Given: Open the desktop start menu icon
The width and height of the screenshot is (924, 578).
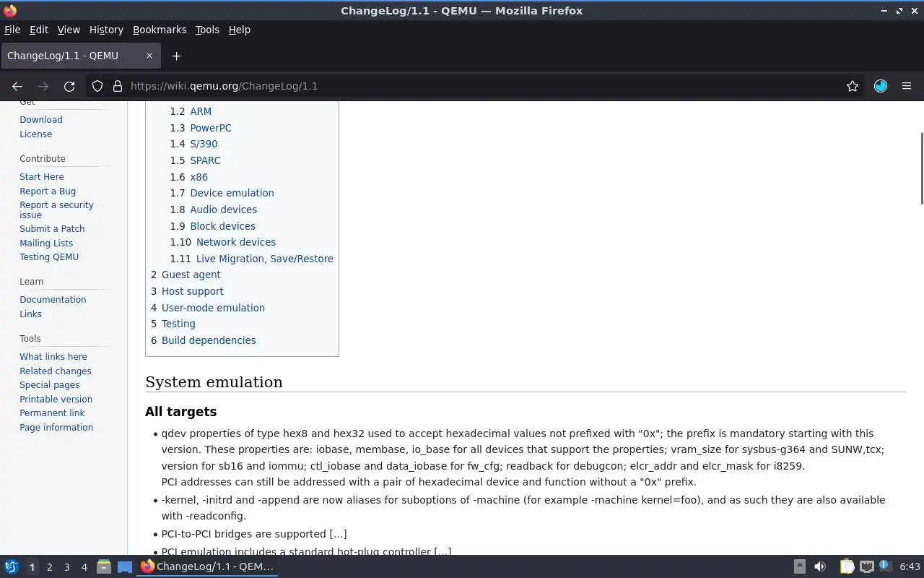Looking at the screenshot, I should point(12,566).
